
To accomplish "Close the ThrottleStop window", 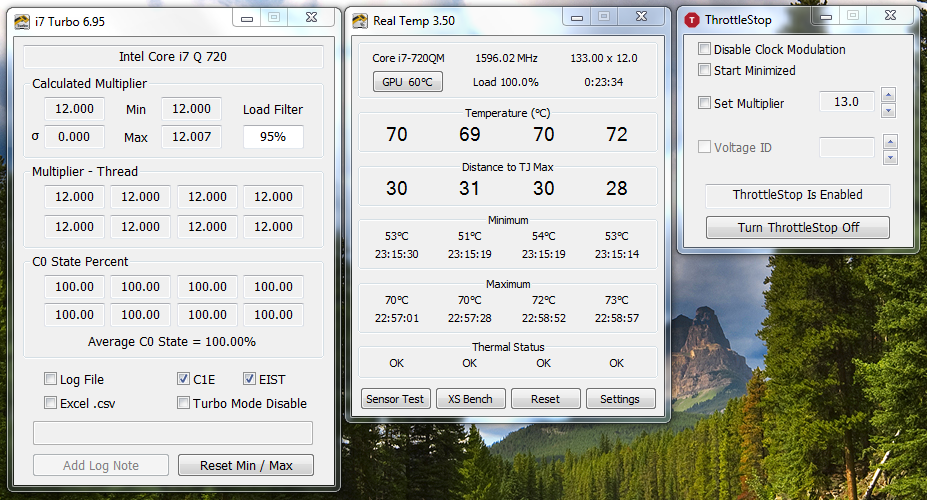I will (x=890, y=16).
